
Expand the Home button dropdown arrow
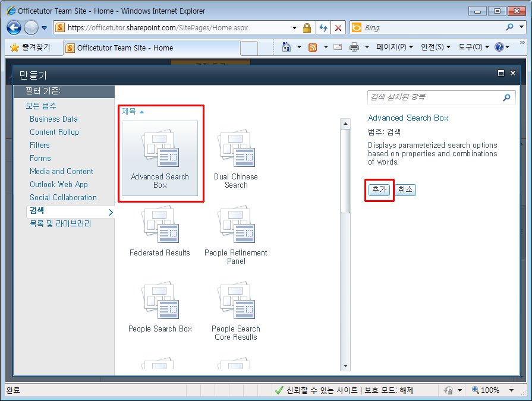click(299, 47)
